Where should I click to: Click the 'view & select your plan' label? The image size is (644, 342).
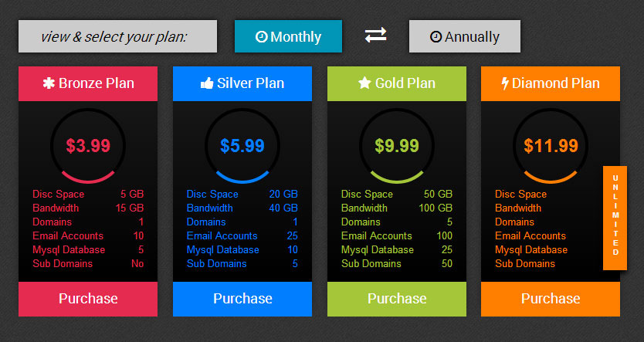coord(114,36)
